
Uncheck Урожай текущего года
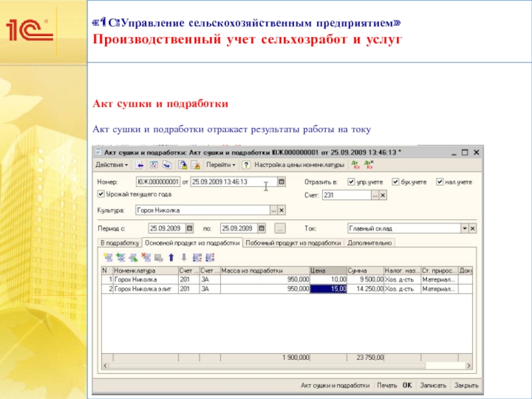[101, 194]
